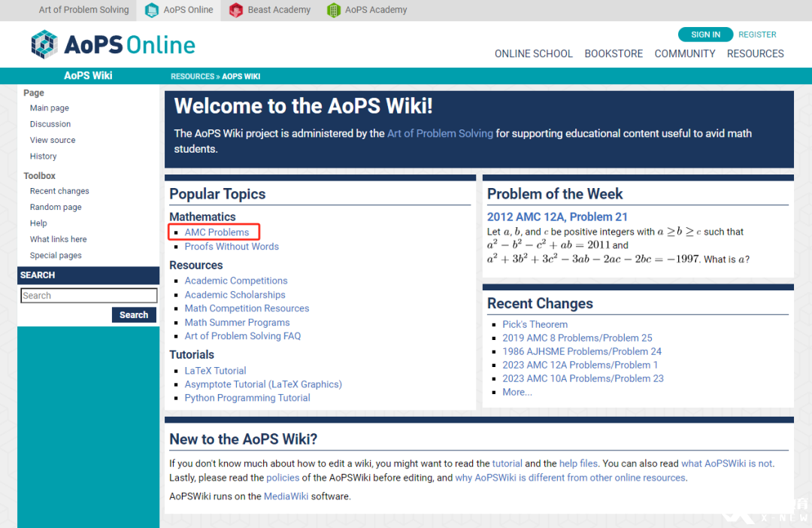This screenshot has width=812, height=528.
Task: Open View source page option
Action: click(x=53, y=141)
